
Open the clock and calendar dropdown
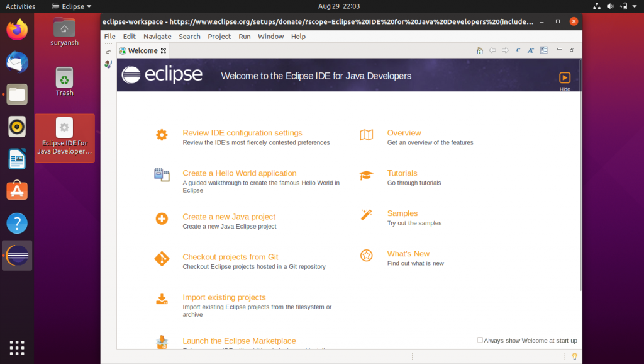click(x=338, y=6)
